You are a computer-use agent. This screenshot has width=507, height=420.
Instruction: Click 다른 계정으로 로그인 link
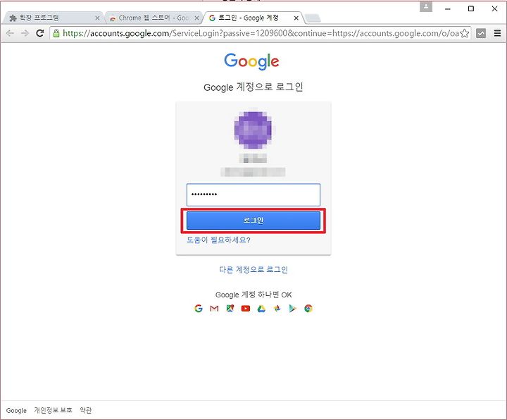[x=254, y=269]
